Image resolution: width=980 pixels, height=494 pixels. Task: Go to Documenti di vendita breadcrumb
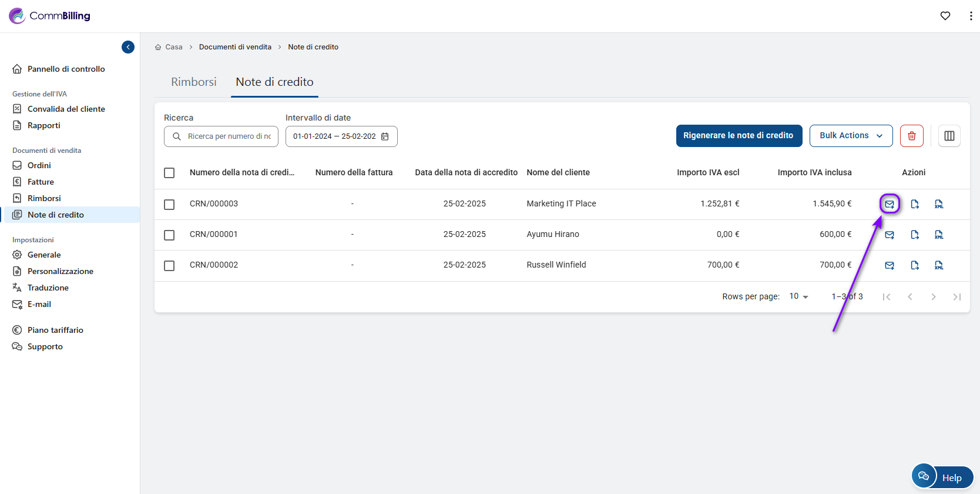pos(235,47)
